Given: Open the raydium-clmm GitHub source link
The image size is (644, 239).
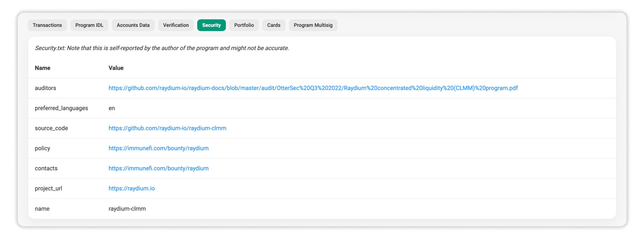Looking at the screenshot, I should tap(167, 128).
